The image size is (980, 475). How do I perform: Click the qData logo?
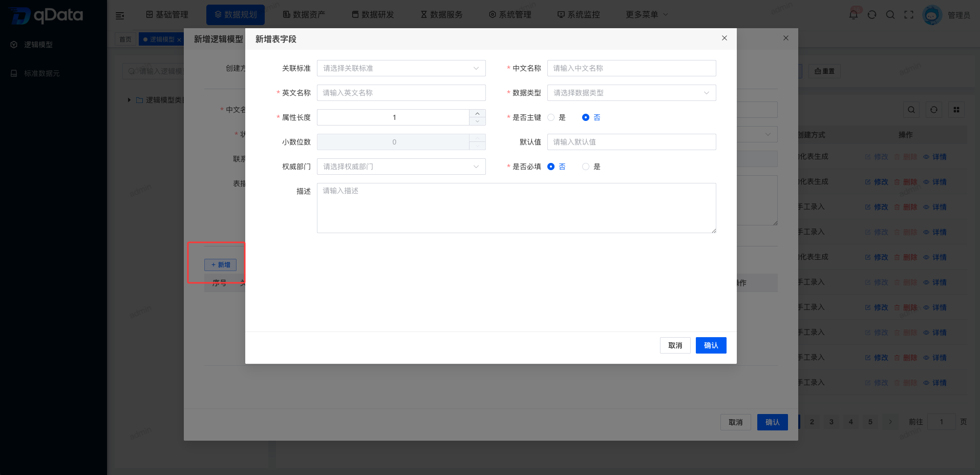click(x=46, y=15)
